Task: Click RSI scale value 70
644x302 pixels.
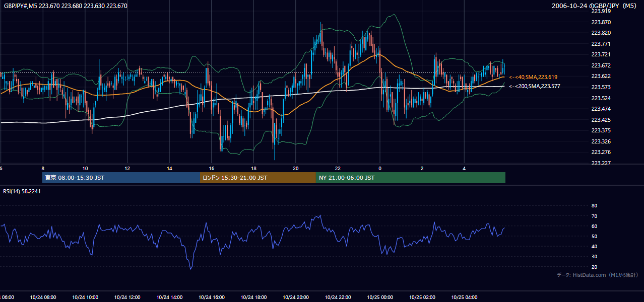Action: pos(594,216)
